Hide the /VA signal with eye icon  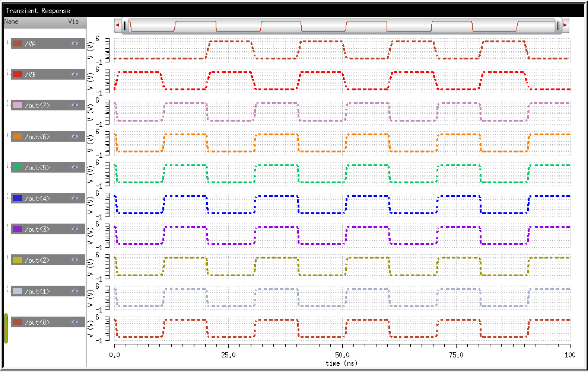[x=74, y=44]
